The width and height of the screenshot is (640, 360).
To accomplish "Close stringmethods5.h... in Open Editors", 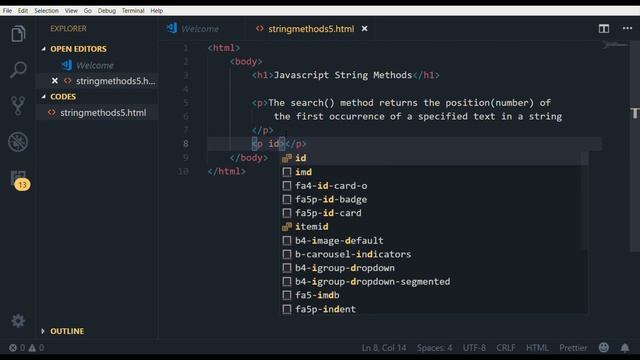I will [x=55, y=81].
